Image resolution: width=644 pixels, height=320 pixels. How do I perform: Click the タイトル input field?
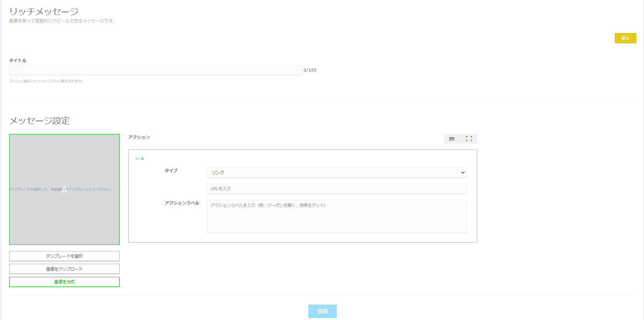click(155, 70)
